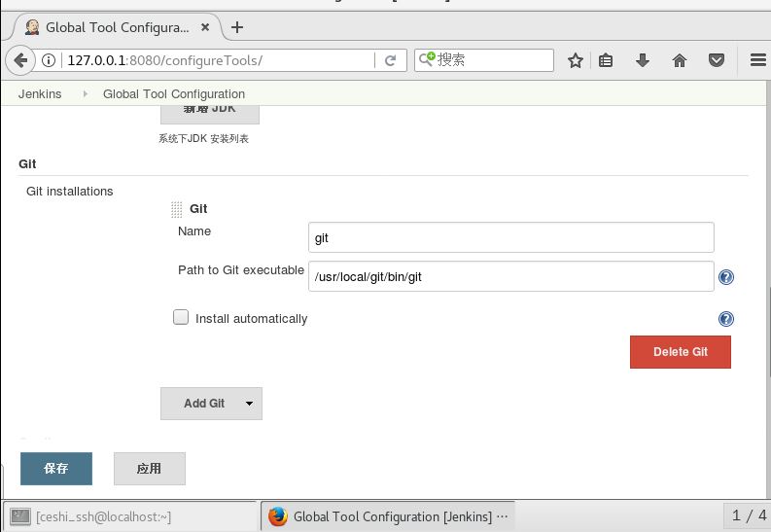Screen dimensions: 771x532
Task: Expand the Add Git dropdown
Action: pyautogui.click(x=249, y=404)
